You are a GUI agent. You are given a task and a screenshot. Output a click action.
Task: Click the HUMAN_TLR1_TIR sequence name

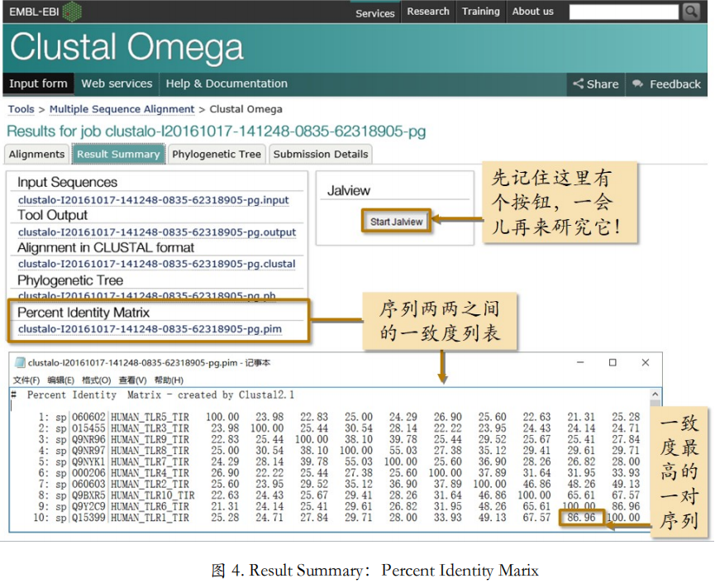(x=150, y=518)
